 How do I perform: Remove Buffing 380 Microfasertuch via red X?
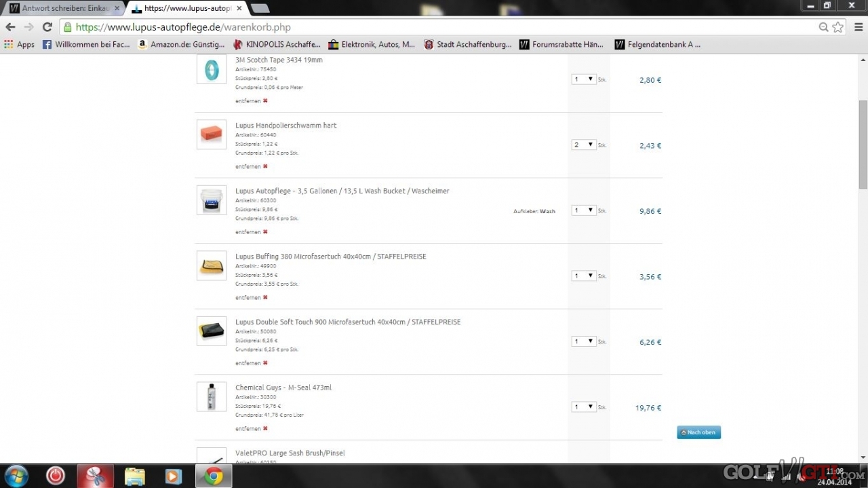(x=265, y=297)
